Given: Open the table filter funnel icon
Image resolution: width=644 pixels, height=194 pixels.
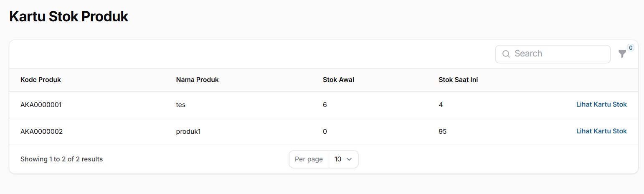Looking at the screenshot, I should [x=622, y=54].
